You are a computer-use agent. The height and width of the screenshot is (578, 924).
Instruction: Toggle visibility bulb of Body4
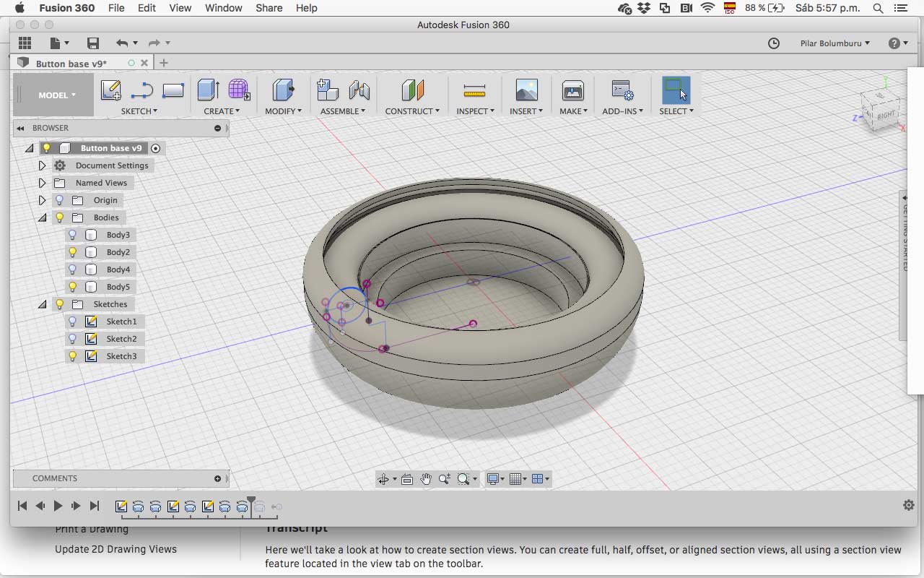[x=72, y=269]
